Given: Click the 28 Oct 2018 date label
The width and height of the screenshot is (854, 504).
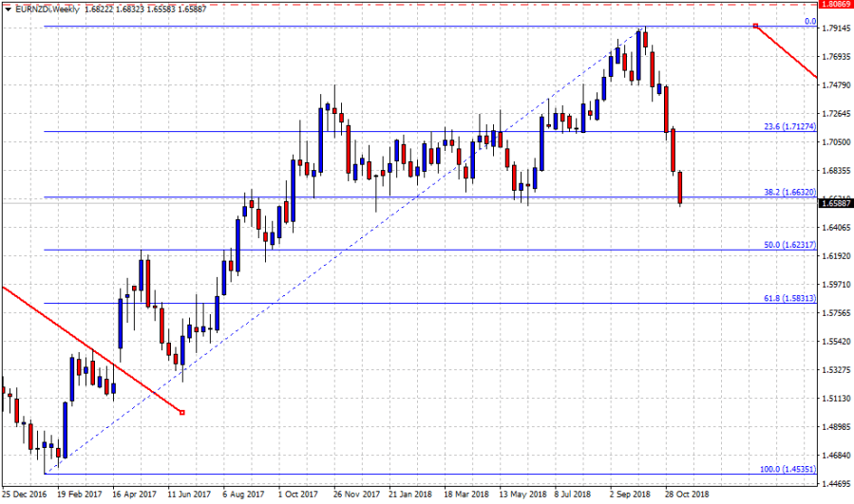Looking at the screenshot, I should (685, 495).
